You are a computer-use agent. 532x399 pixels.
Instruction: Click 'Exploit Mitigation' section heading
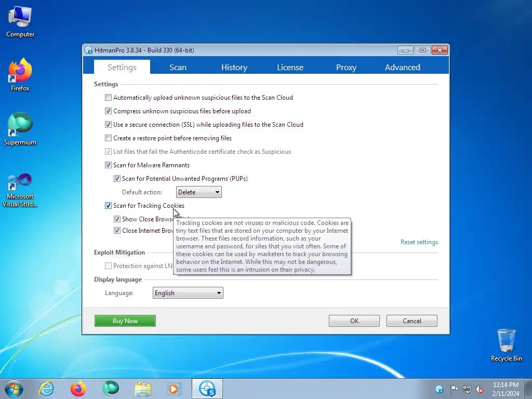pyautogui.click(x=119, y=252)
